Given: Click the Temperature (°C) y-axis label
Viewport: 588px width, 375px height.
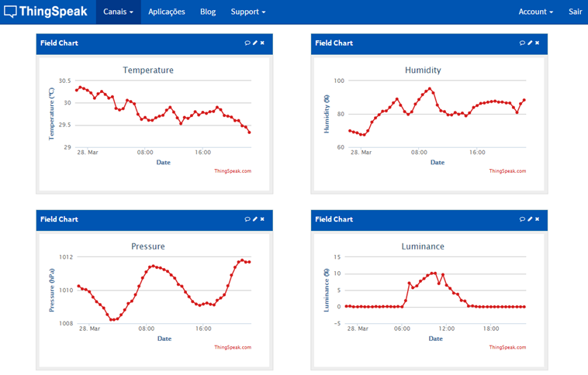Looking at the screenshot, I should [51, 114].
